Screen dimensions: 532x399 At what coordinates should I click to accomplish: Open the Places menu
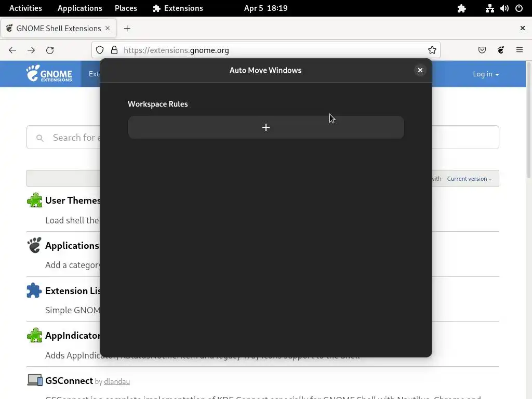[126, 8]
